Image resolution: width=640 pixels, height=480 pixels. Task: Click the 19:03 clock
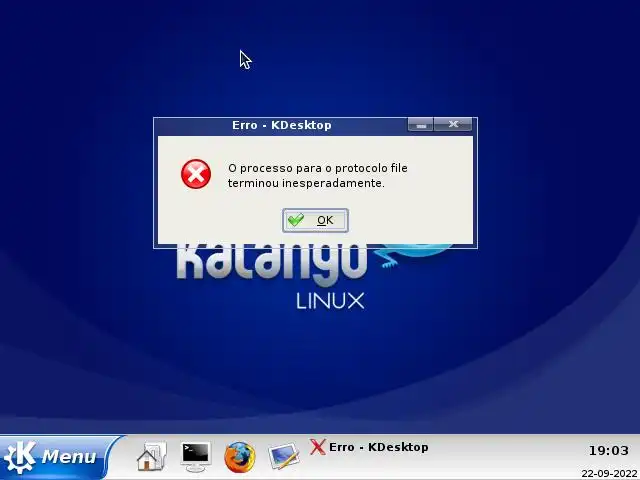(x=608, y=451)
